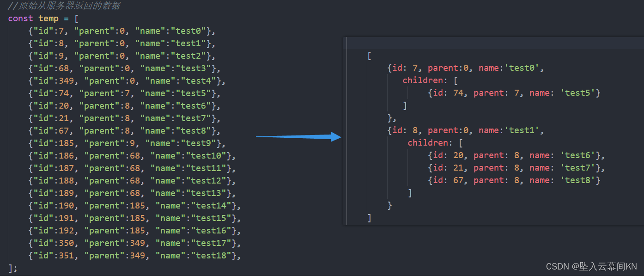The height and width of the screenshot is (276, 644).
Task: Select source line with name "test4"
Action: (x=127, y=81)
